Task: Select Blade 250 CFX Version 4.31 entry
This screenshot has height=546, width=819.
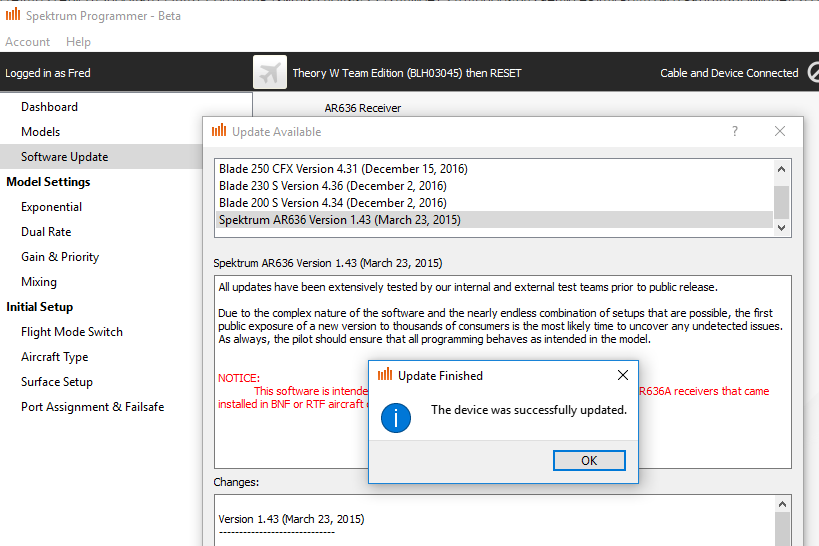Action: (x=343, y=169)
